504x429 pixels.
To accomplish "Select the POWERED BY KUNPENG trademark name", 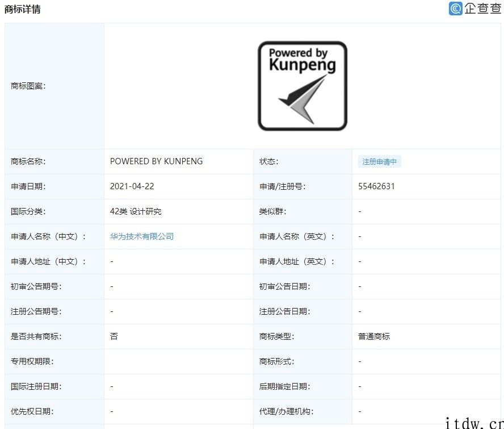I will coord(156,161).
